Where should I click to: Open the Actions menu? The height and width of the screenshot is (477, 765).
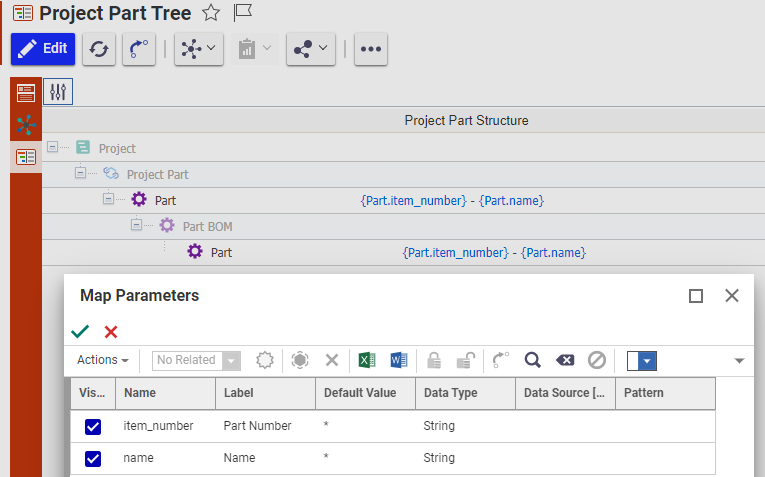103,360
